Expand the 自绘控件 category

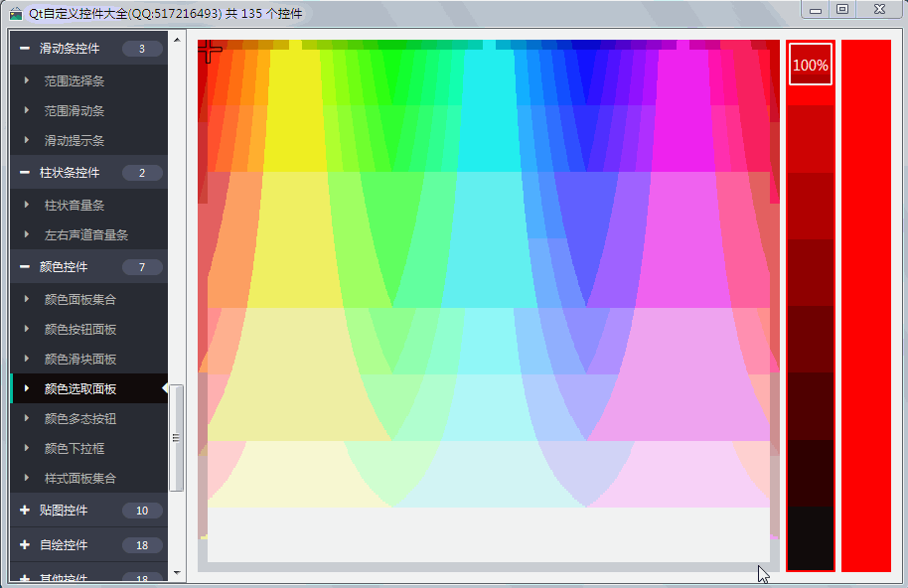pos(64,545)
